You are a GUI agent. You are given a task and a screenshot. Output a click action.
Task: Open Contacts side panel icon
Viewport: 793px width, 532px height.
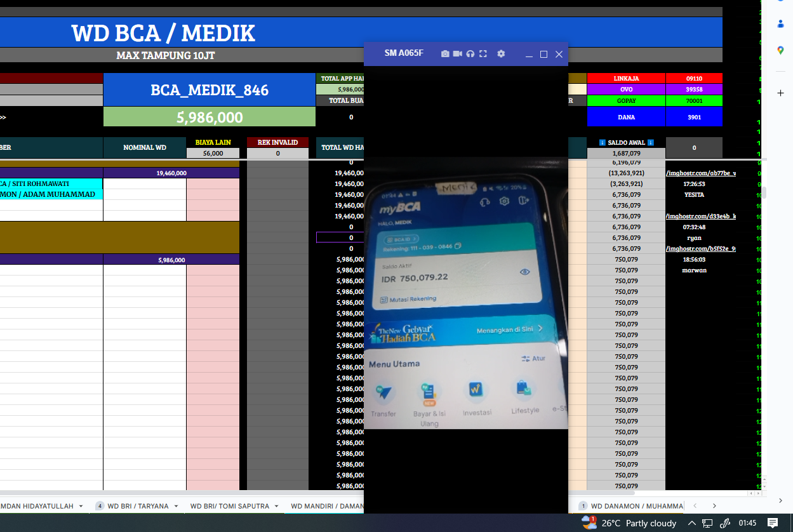click(x=780, y=23)
